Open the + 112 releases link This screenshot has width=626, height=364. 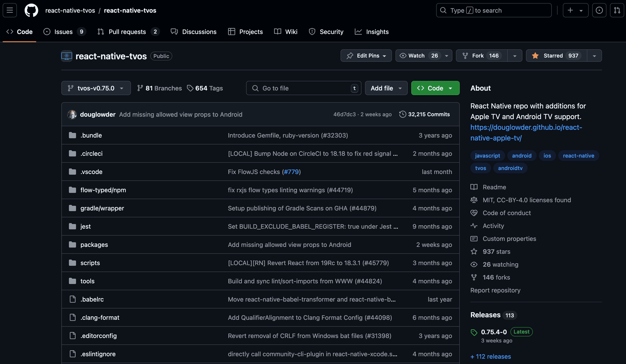(x=491, y=356)
